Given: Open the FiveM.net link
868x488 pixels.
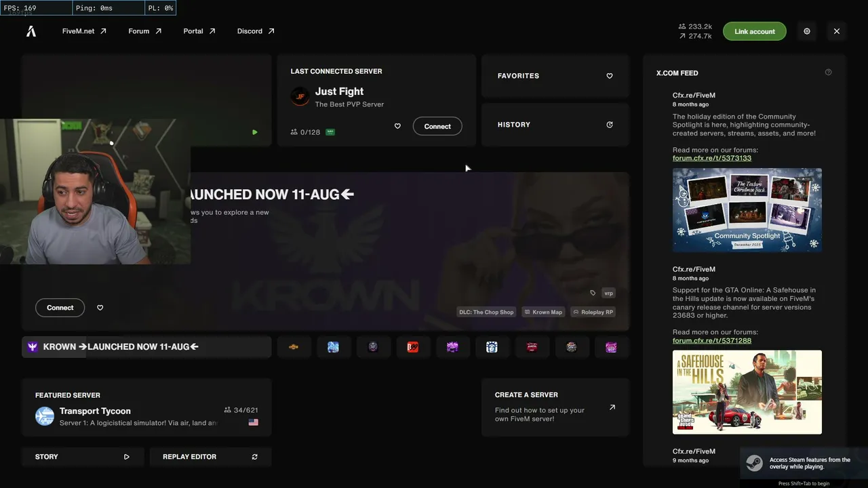Looking at the screenshot, I should coord(85,31).
